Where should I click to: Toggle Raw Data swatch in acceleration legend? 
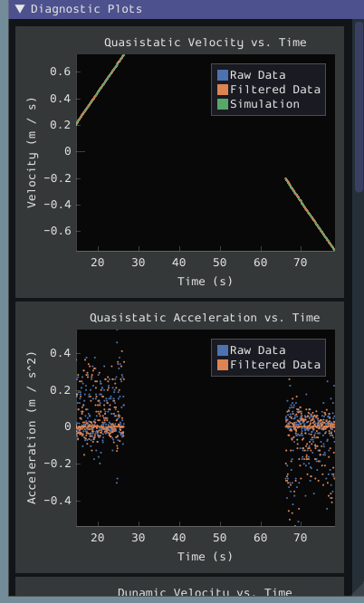[223, 350]
